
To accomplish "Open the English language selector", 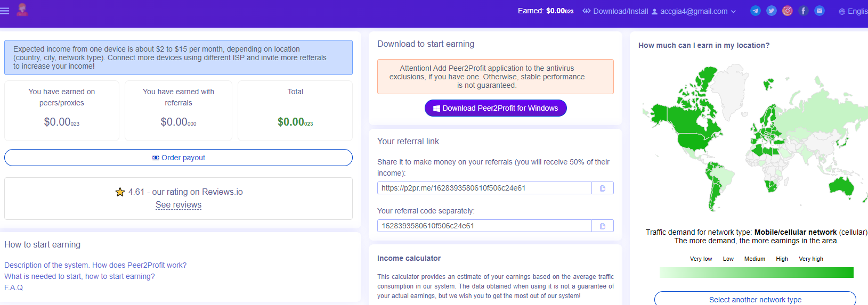I will [x=853, y=11].
